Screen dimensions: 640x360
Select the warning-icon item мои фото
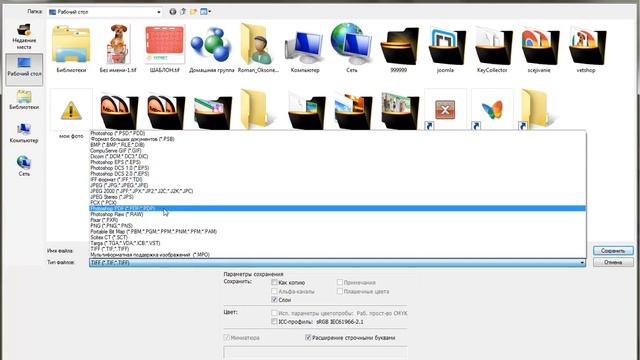click(x=71, y=114)
